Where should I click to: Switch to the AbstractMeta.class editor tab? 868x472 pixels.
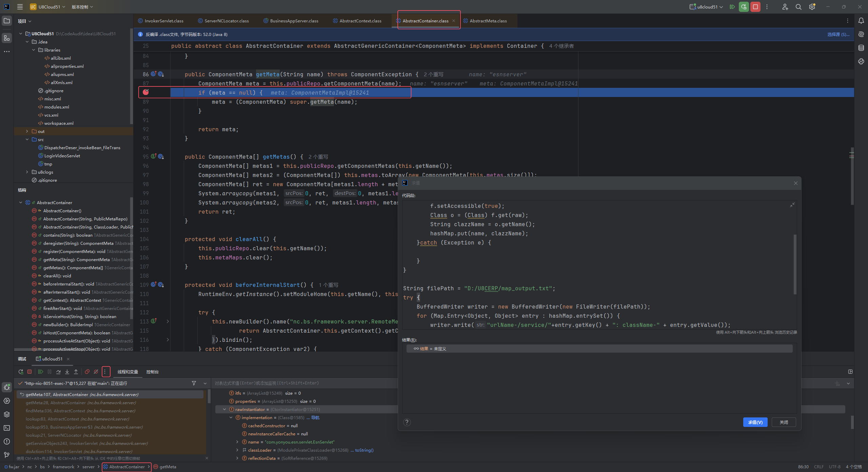(x=488, y=21)
